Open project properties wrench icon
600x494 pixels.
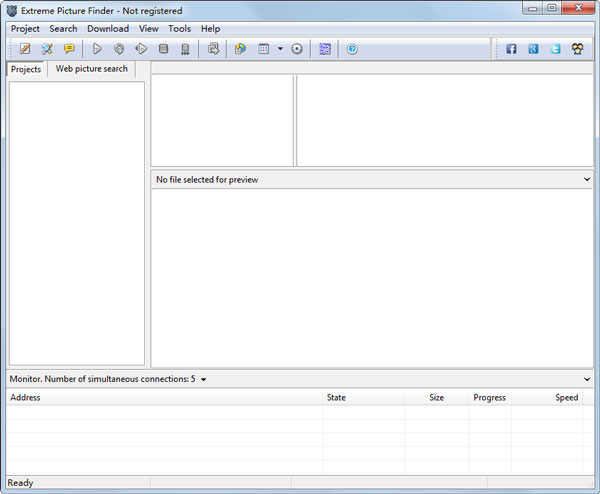click(x=47, y=49)
